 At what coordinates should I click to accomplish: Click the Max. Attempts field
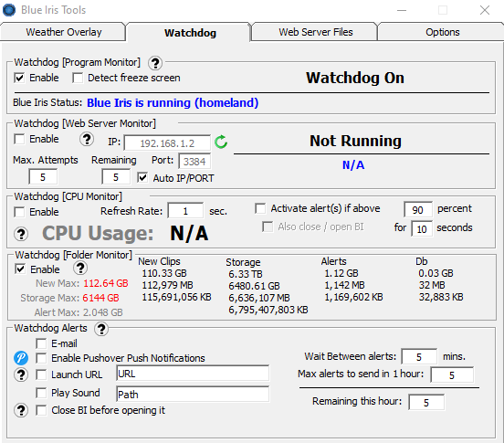[x=43, y=177]
